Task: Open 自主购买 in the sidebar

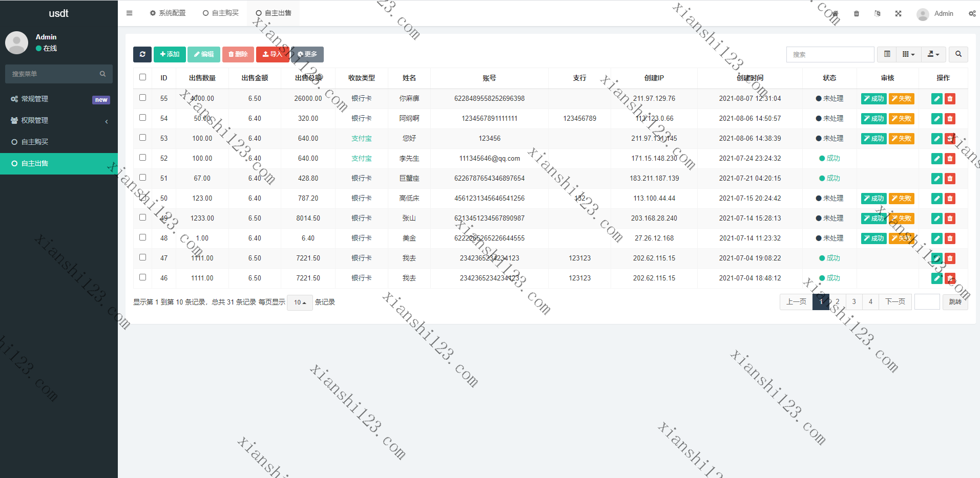Action: pyautogui.click(x=59, y=142)
